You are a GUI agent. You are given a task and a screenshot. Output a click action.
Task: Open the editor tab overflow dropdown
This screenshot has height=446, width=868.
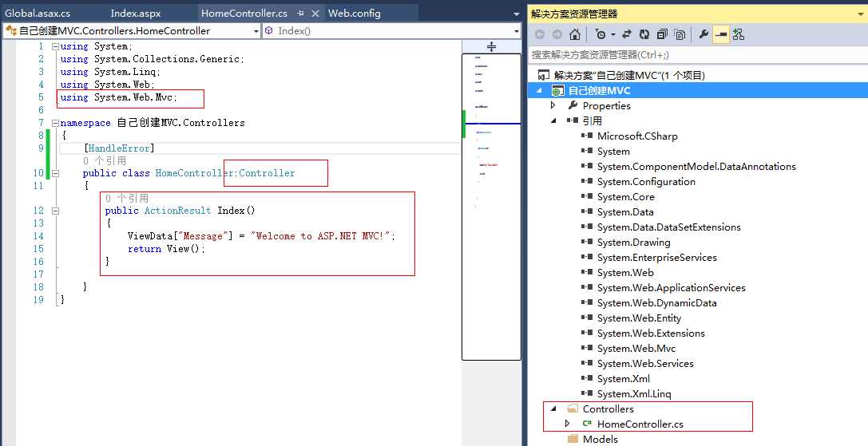pos(517,14)
